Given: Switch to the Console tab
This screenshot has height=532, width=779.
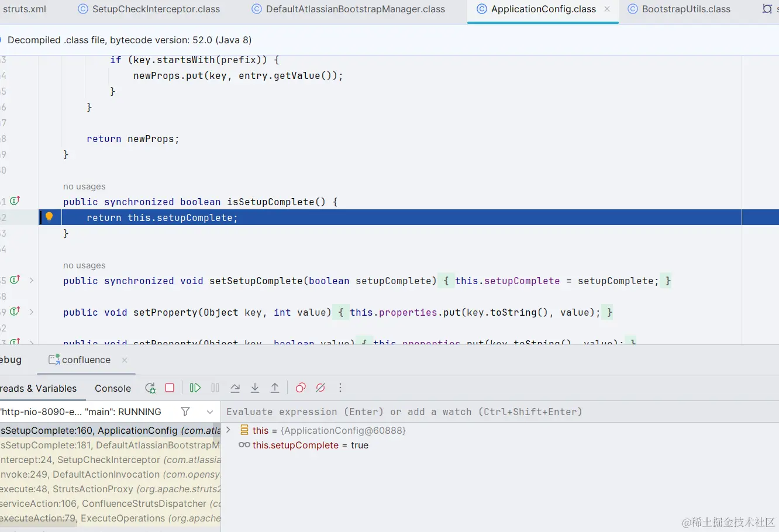Looking at the screenshot, I should 112,388.
